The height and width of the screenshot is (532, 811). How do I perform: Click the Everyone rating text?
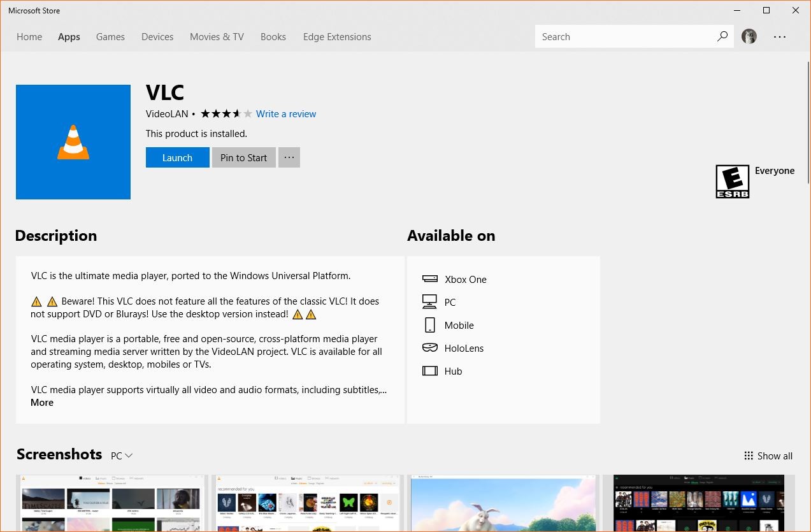[x=775, y=171]
